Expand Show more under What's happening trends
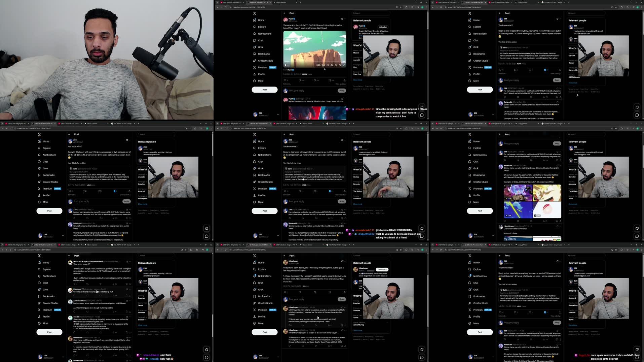This screenshot has height=362, width=644. [357, 80]
